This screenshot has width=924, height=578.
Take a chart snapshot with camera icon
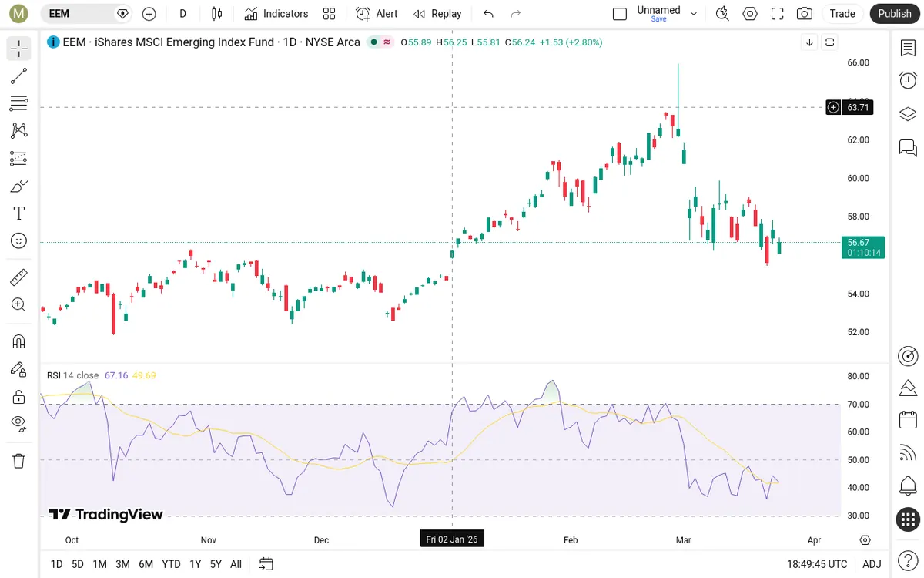point(805,14)
